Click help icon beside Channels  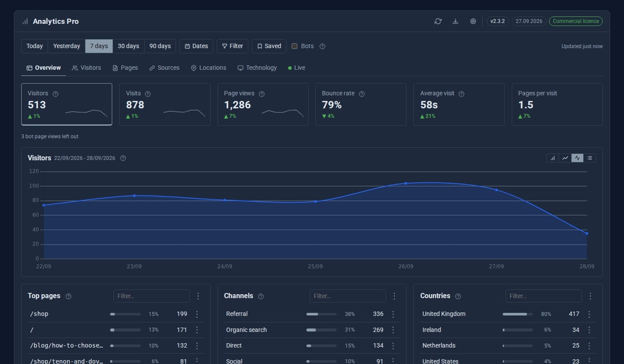261,296
